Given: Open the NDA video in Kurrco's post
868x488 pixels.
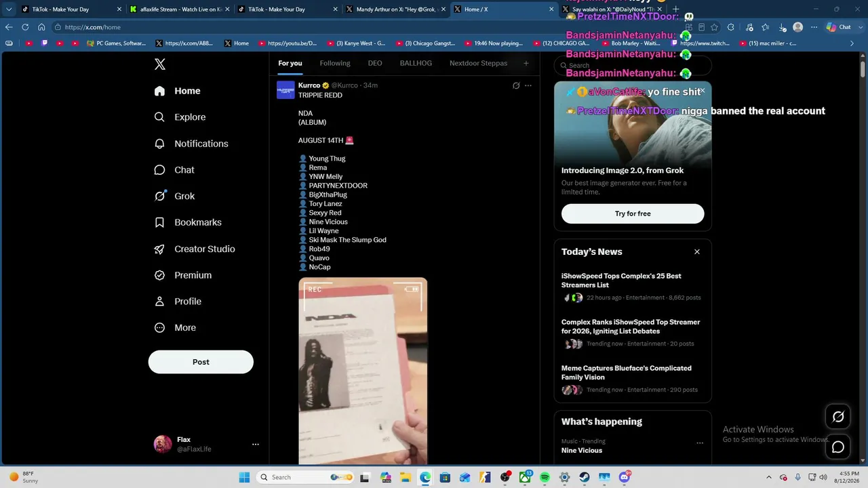Looking at the screenshot, I should pos(363,371).
